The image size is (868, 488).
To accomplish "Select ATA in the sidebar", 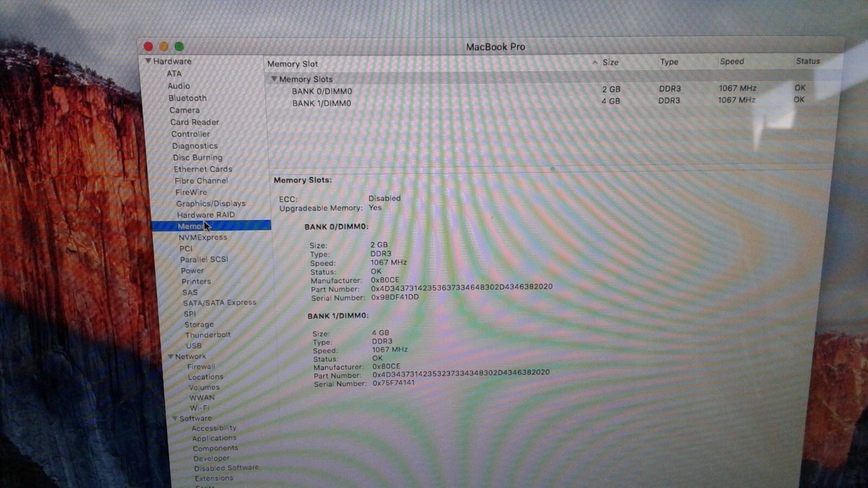I will 174,74.
